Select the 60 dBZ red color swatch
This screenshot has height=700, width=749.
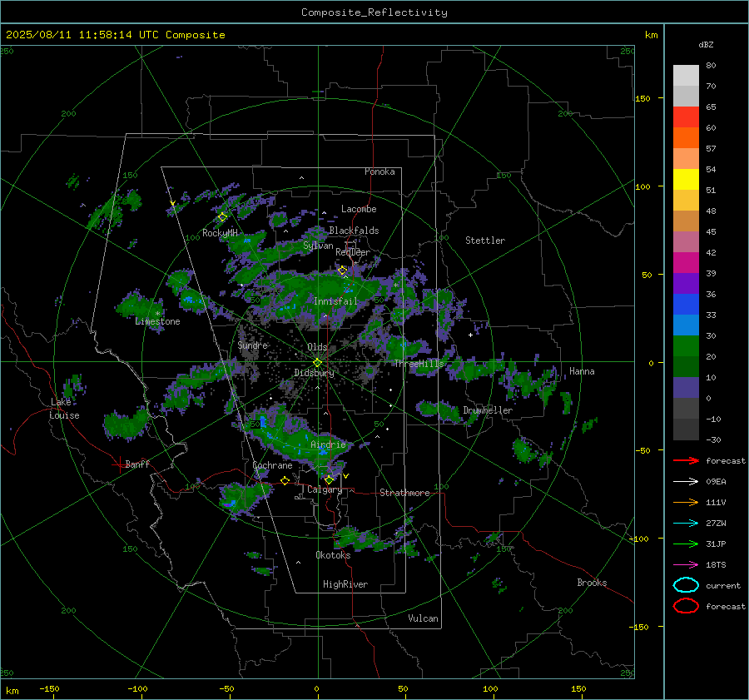686,117
